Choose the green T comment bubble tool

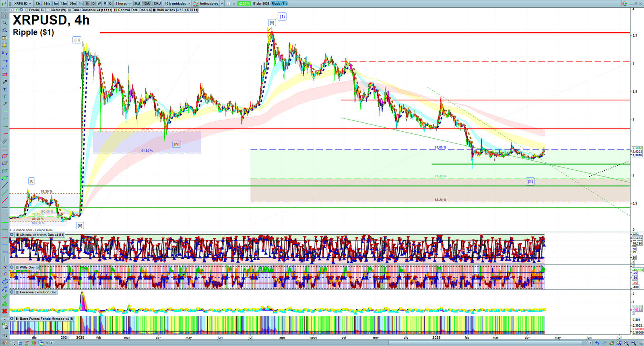click(4, 97)
